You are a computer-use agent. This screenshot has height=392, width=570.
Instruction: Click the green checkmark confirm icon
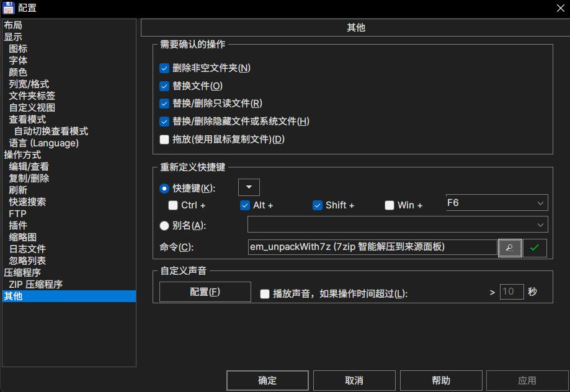[x=535, y=247]
